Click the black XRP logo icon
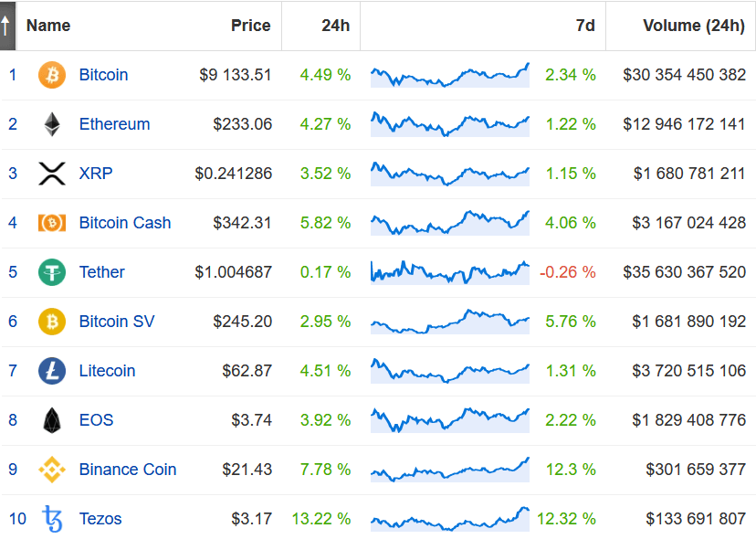The image size is (756, 539). point(52,174)
